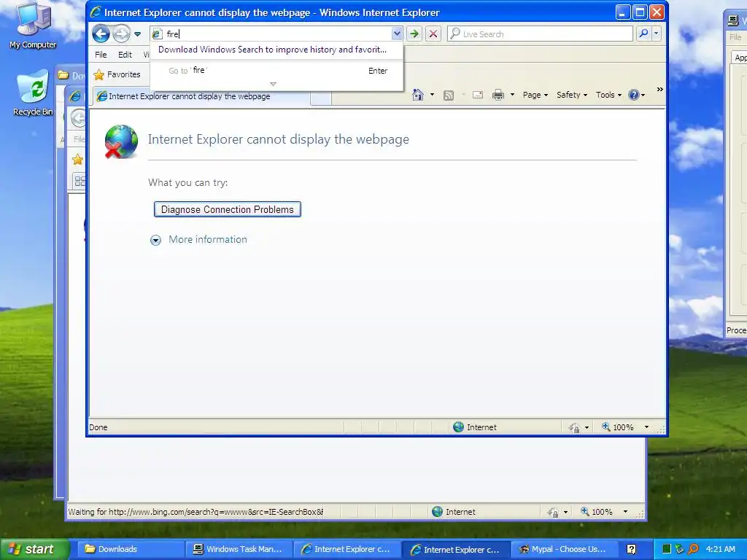
Task: Click the Diagnose Connection Problems button
Action: coord(228,209)
